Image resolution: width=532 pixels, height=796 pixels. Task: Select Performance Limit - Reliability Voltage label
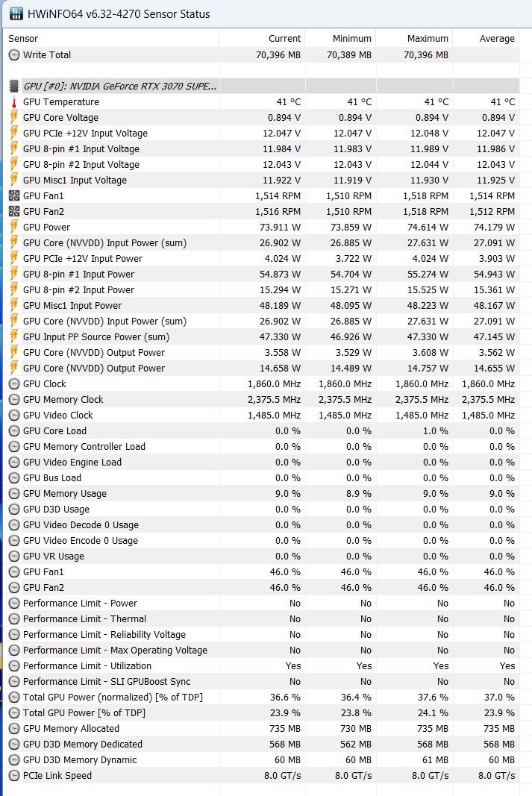pyautogui.click(x=104, y=635)
